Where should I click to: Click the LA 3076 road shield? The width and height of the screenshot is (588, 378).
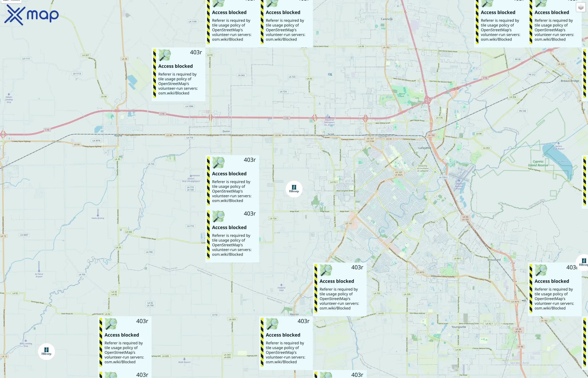click(x=96, y=141)
